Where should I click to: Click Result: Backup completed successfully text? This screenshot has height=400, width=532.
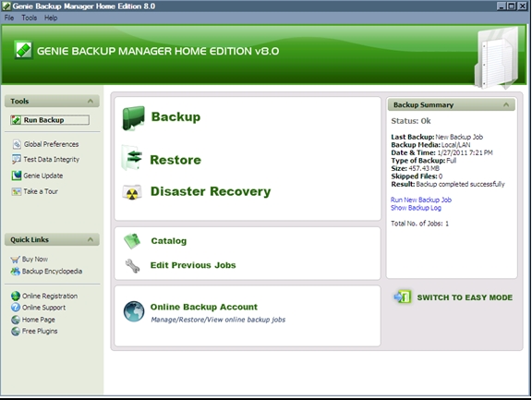(x=448, y=184)
